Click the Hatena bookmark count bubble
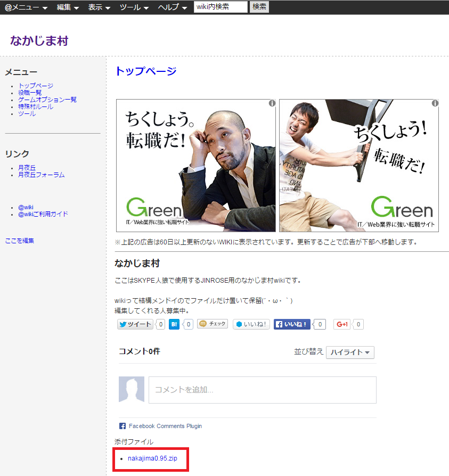Screen dimensions: 449x476 pyautogui.click(x=188, y=324)
